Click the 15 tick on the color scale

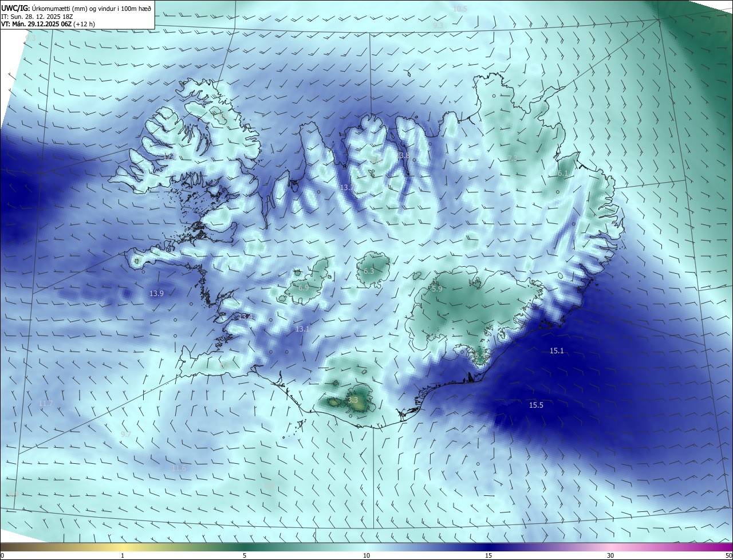pyautogui.click(x=488, y=556)
